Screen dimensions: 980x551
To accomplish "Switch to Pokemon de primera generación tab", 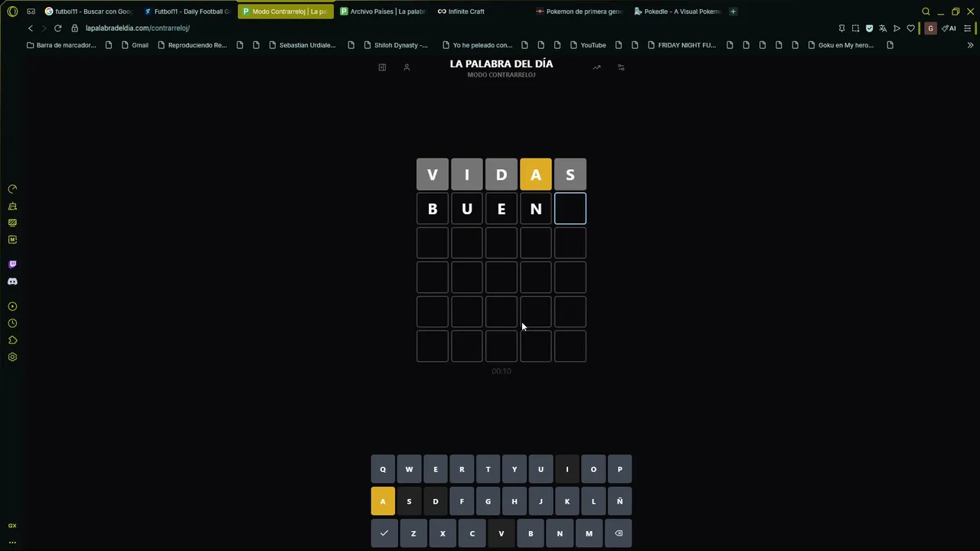I will pos(580,11).
